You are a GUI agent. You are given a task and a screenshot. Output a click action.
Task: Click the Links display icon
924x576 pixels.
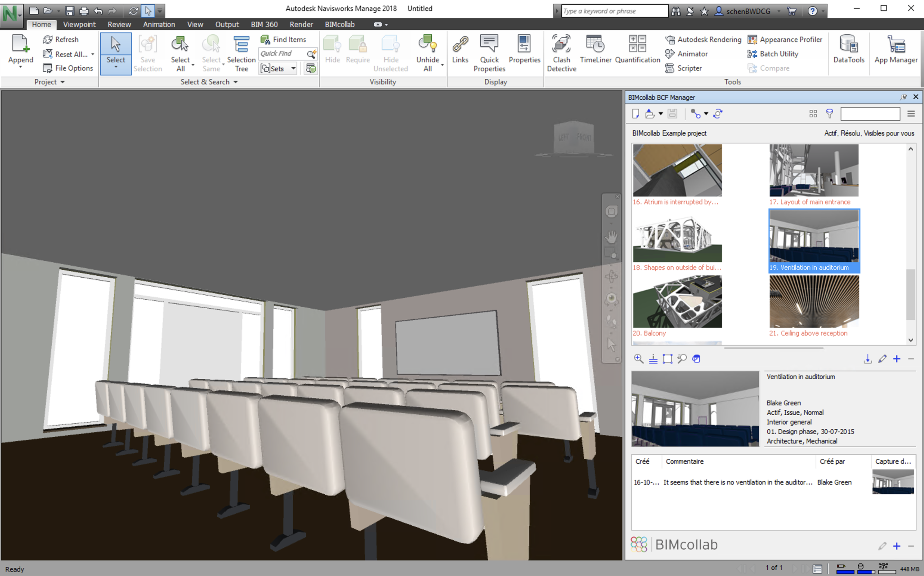coord(460,49)
